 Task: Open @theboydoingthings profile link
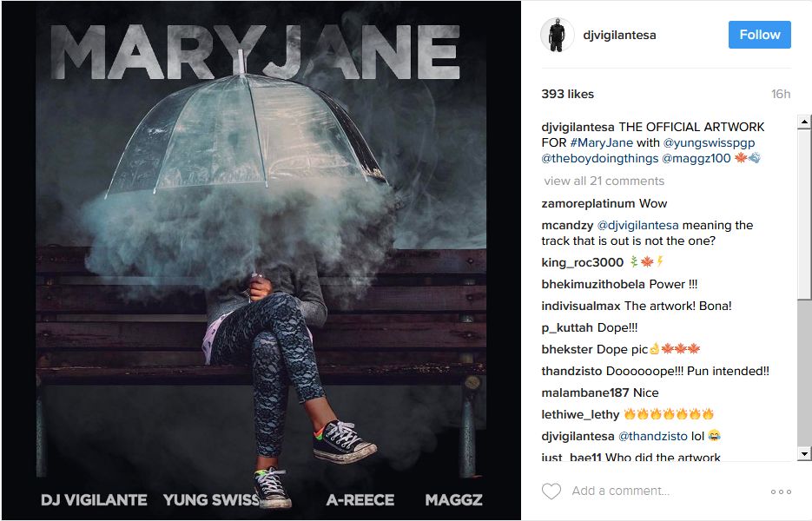pyautogui.click(x=600, y=159)
